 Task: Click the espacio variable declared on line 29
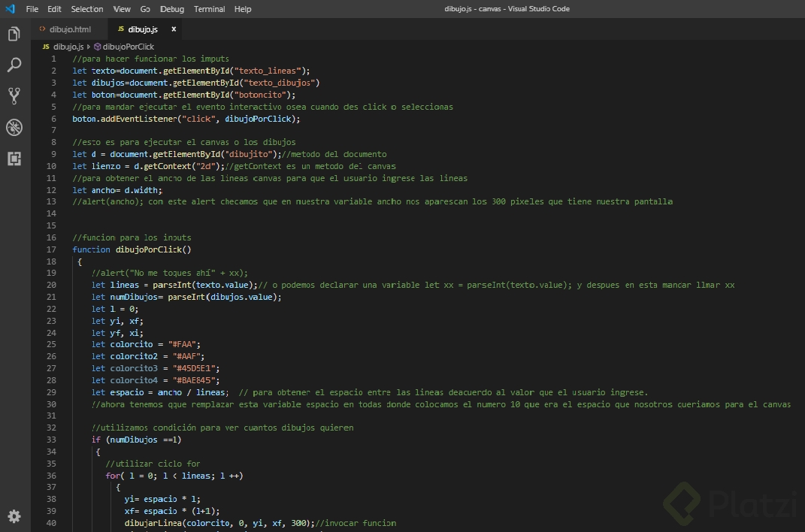[x=127, y=392]
